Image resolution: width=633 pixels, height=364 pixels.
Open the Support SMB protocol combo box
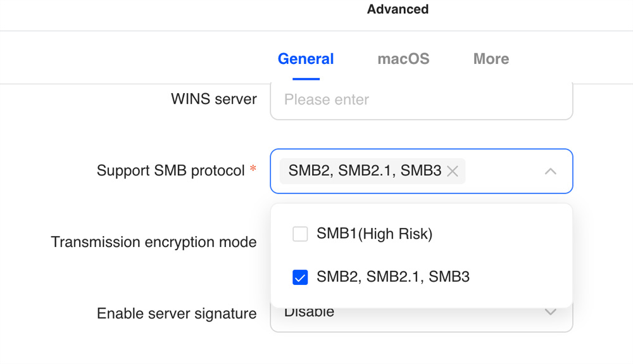422,171
